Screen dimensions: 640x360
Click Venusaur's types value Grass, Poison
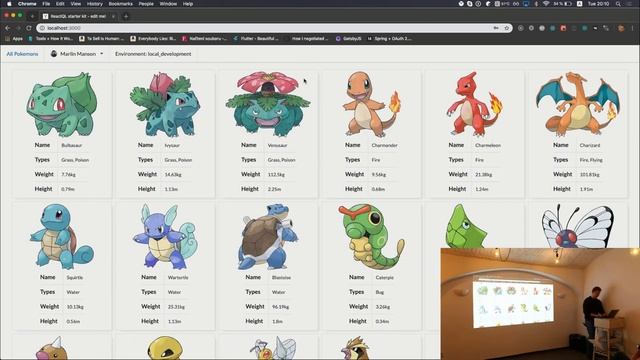[x=282, y=160]
